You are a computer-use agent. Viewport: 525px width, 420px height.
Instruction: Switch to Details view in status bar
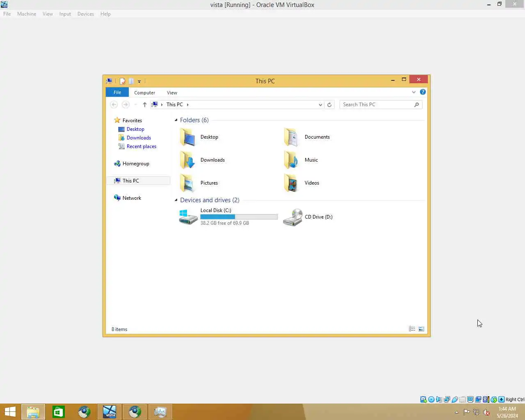[x=412, y=329]
